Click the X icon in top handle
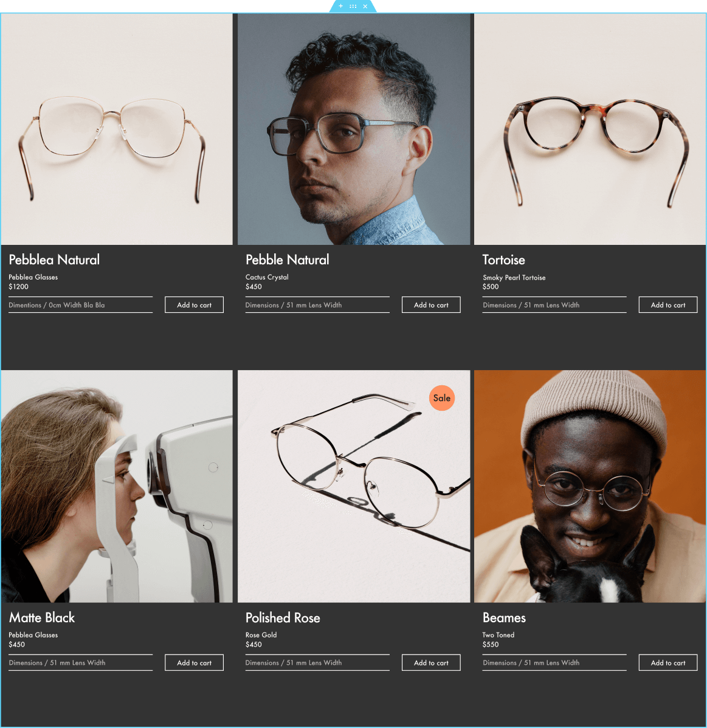Viewport: 707px width, 728px height. 365,6
